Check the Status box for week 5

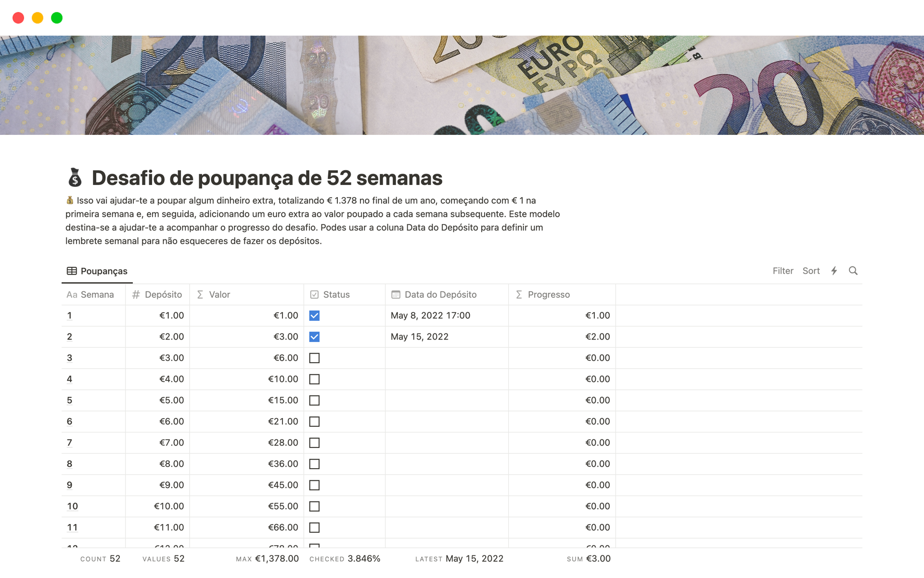(314, 400)
